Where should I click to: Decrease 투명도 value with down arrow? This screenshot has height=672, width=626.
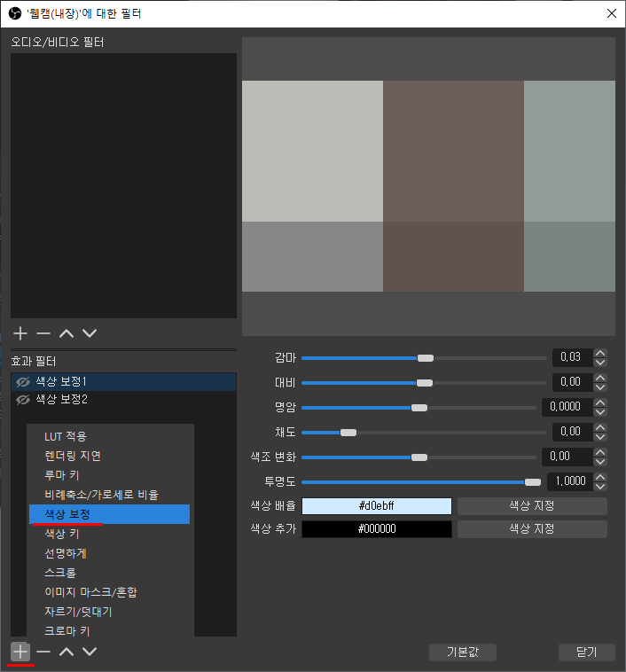coord(600,487)
